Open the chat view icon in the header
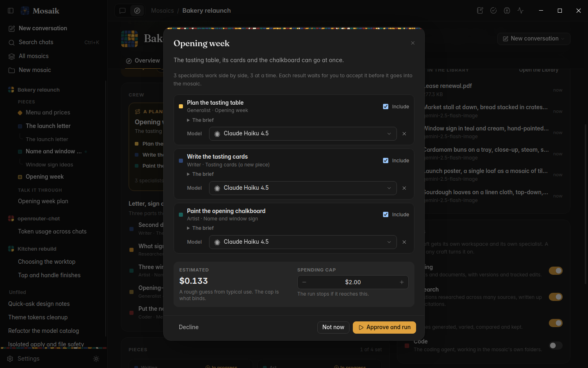The height and width of the screenshot is (368, 588). tap(122, 11)
